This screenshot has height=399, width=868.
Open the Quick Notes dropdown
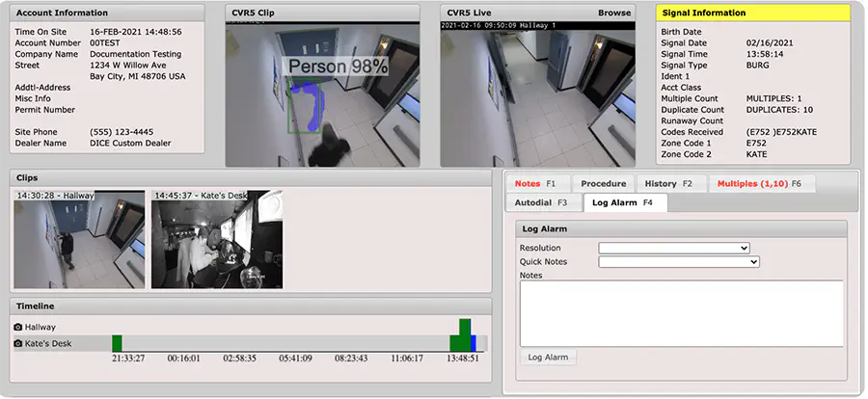679,262
